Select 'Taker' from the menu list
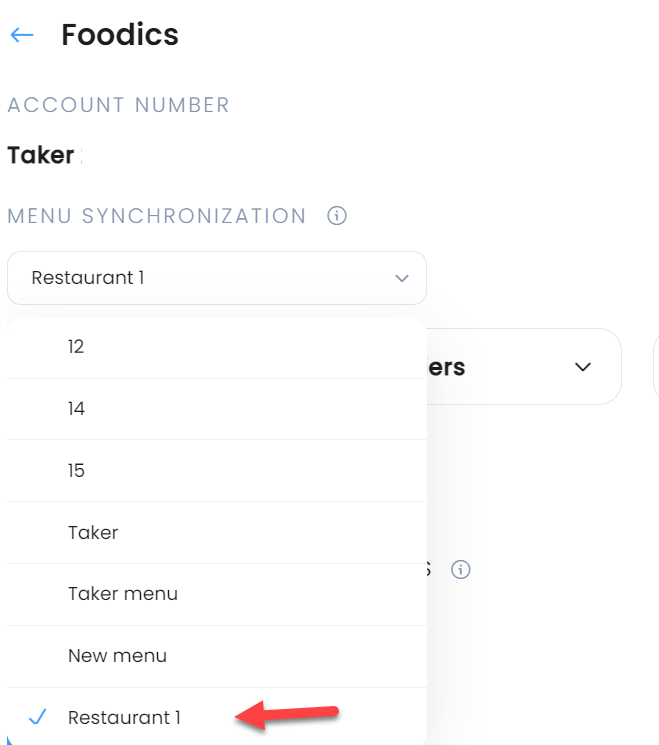Viewport: 659px width, 745px height. [x=217, y=533]
